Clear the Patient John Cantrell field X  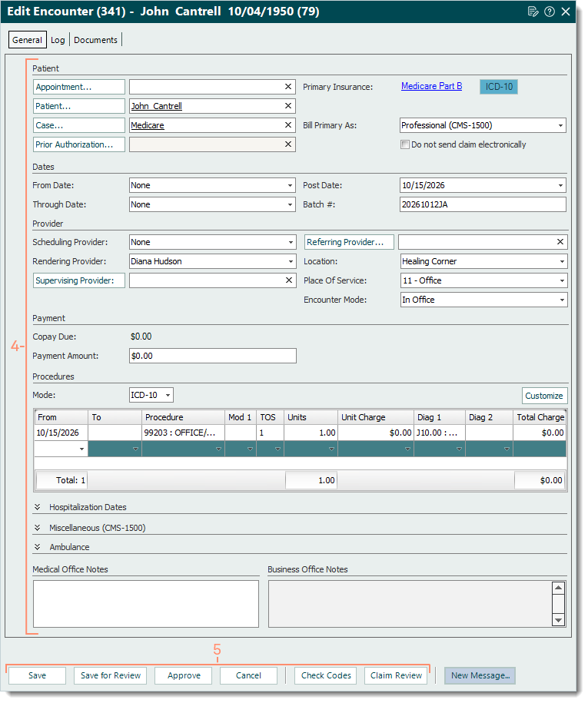point(288,106)
